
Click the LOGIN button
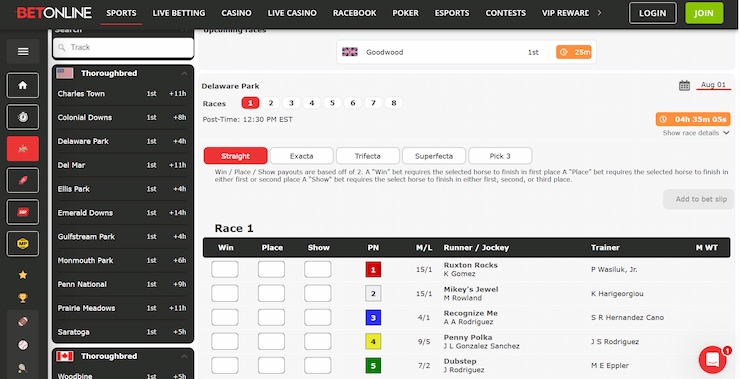coord(652,13)
